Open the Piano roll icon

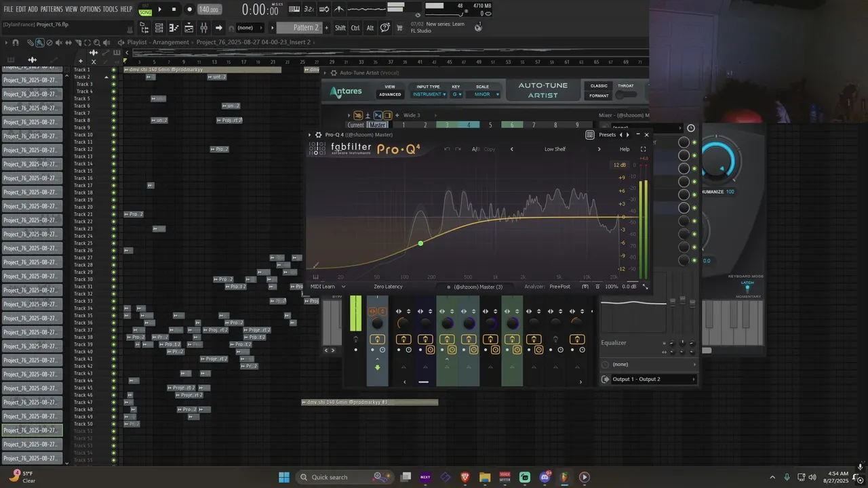174,28
